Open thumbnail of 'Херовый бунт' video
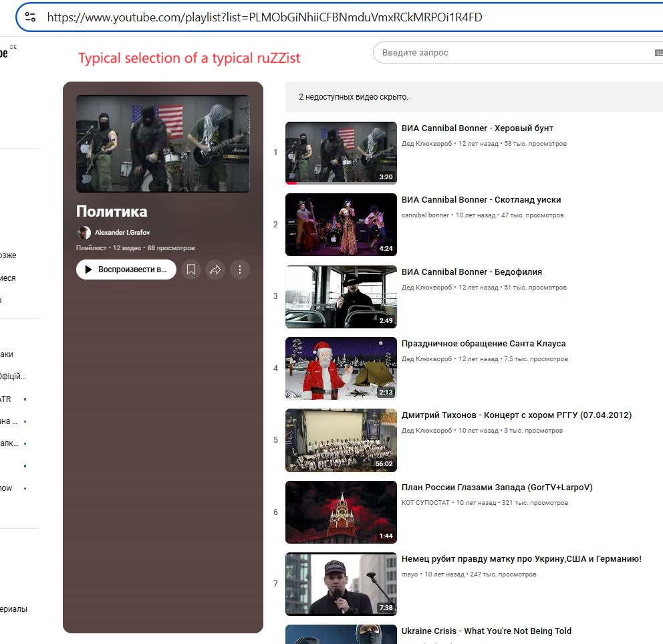The width and height of the screenshot is (663, 644). coord(341,152)
